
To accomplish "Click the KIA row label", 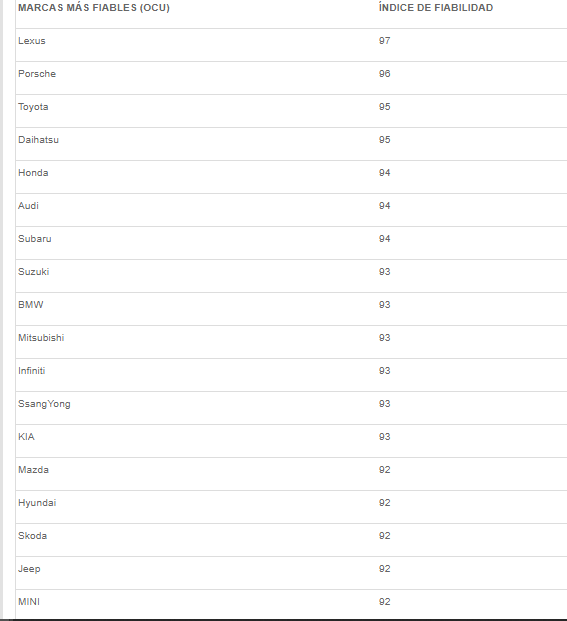I will [x=27, y=437].
